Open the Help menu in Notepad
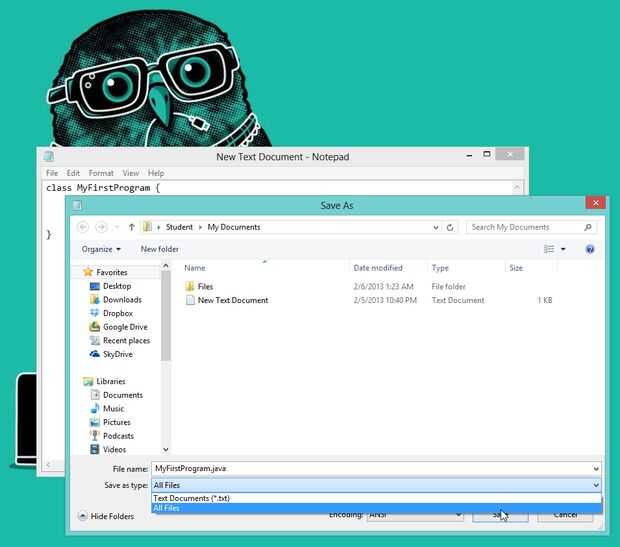This screenshot has height=547, width=620. [156, 173]
